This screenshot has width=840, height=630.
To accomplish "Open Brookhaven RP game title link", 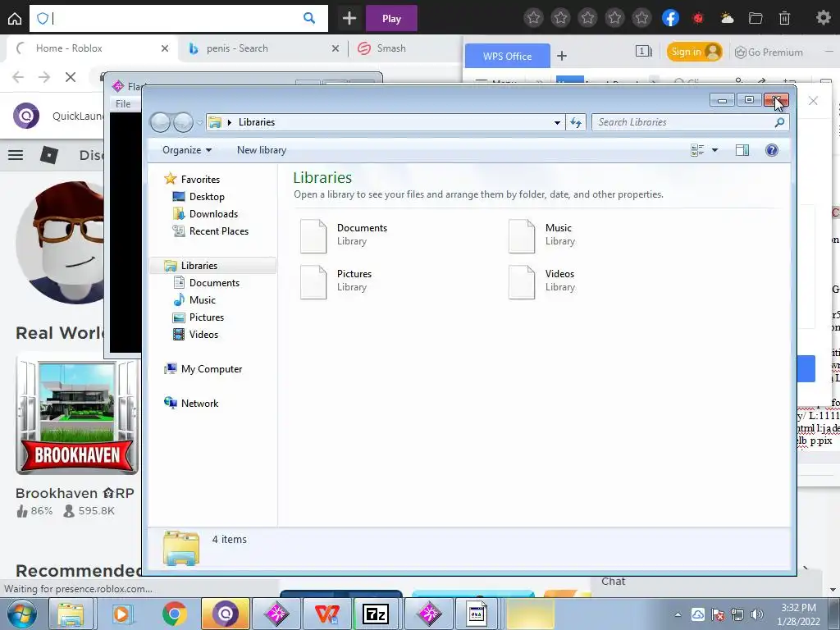I will point(75,493).
